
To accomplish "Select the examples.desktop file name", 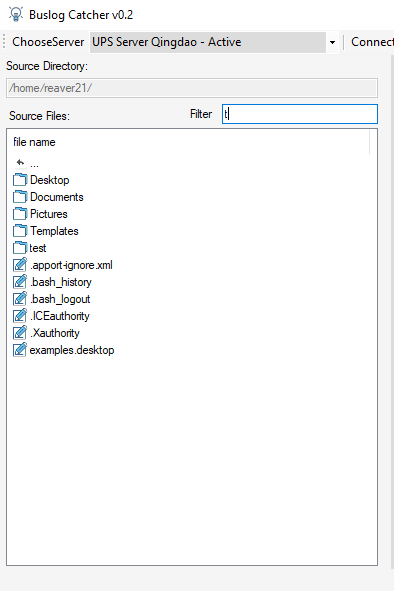I will click(72, 350).
